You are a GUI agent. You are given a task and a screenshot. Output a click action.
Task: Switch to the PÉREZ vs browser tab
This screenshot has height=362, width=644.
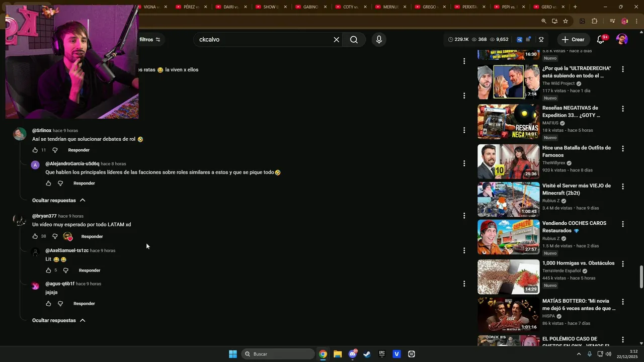[191, 7]
